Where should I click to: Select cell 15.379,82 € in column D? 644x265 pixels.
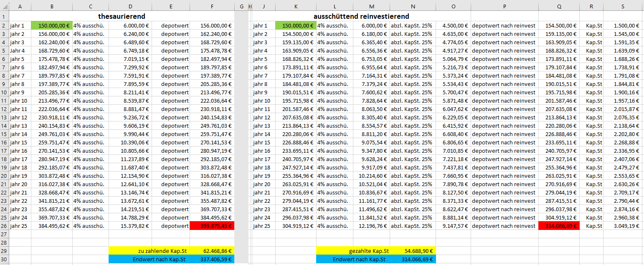click(x=130, y=226)
